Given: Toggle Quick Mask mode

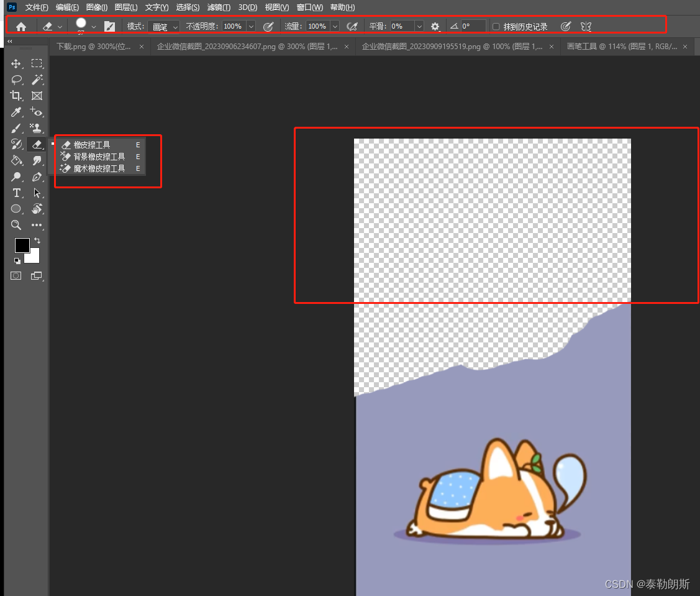Looking at the screenshot, I should click(16, 276).
